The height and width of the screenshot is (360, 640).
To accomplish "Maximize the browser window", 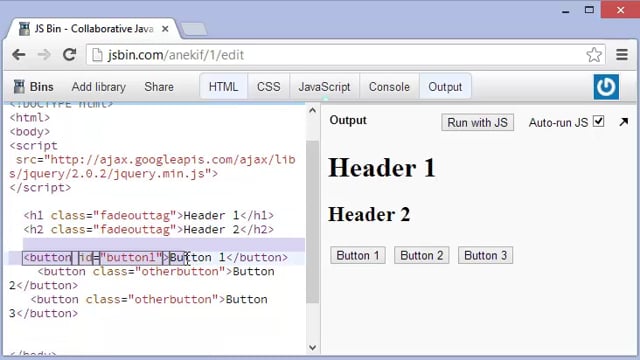I will click(589, 10).
